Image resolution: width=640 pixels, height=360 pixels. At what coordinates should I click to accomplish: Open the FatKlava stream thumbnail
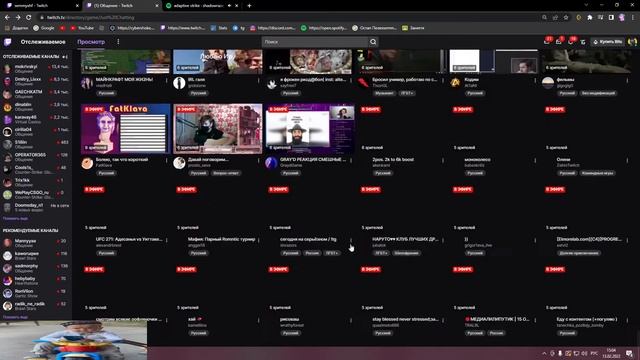pos(125,129)
